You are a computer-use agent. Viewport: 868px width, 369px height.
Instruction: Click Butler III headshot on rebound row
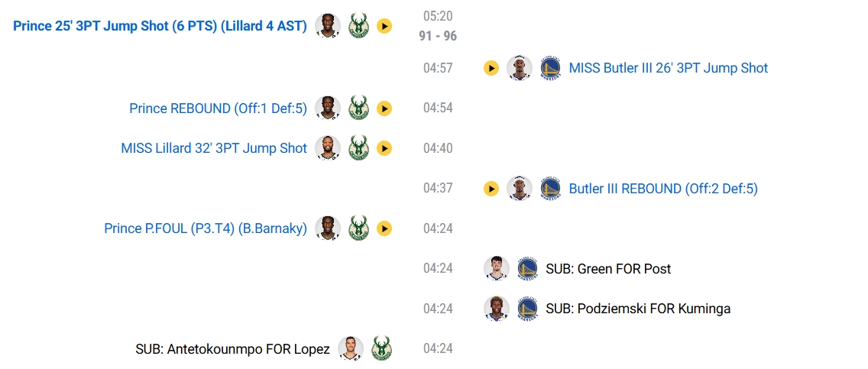(520, 189)
